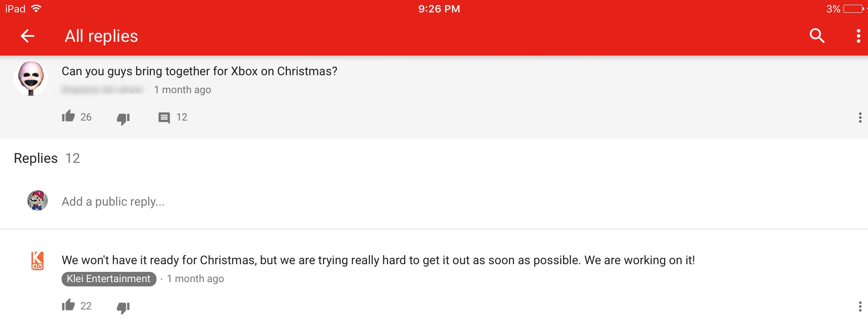Click the Klei Entertainment channel badge

(x=109, y=279)
